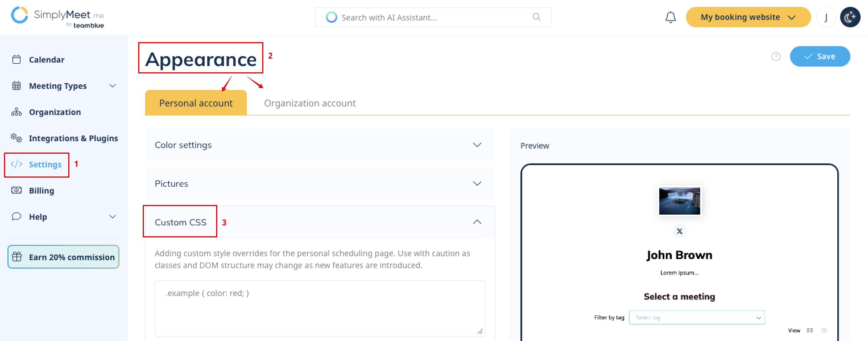Select the Personal account tab
Image resolution: width=868 pixels, height=341 pixels.
click(196, 103)
